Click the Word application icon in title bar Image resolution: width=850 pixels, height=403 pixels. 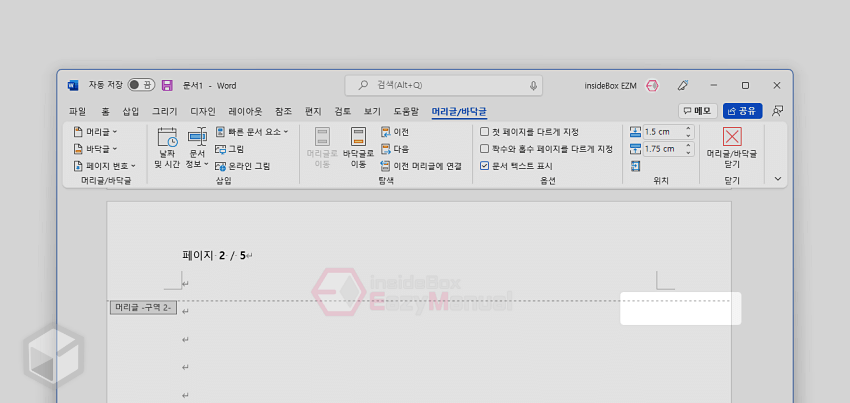point(73,86)
